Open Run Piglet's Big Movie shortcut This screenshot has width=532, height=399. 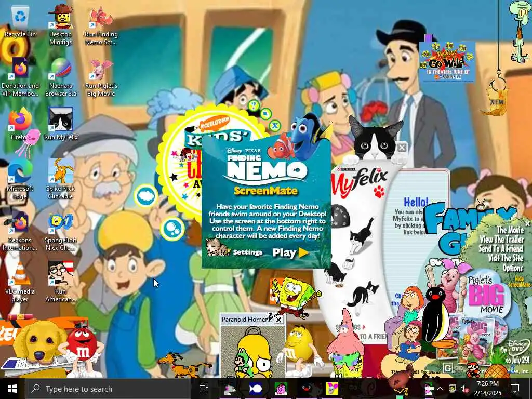coord(101,77)
